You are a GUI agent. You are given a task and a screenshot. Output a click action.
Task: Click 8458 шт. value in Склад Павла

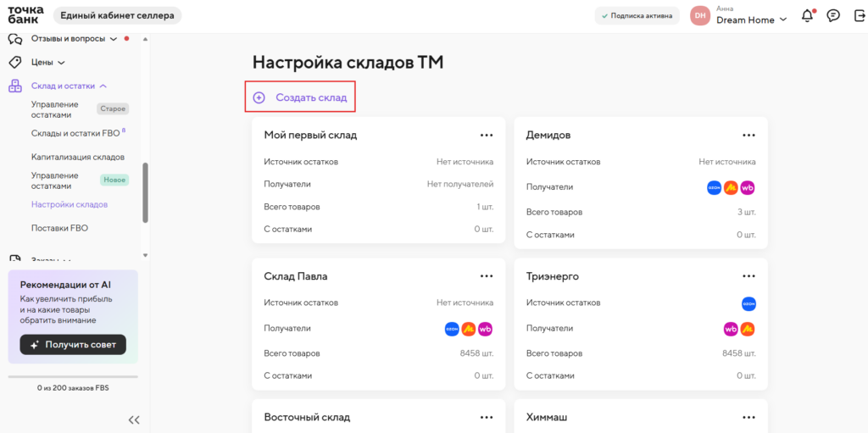pos(476,353)
